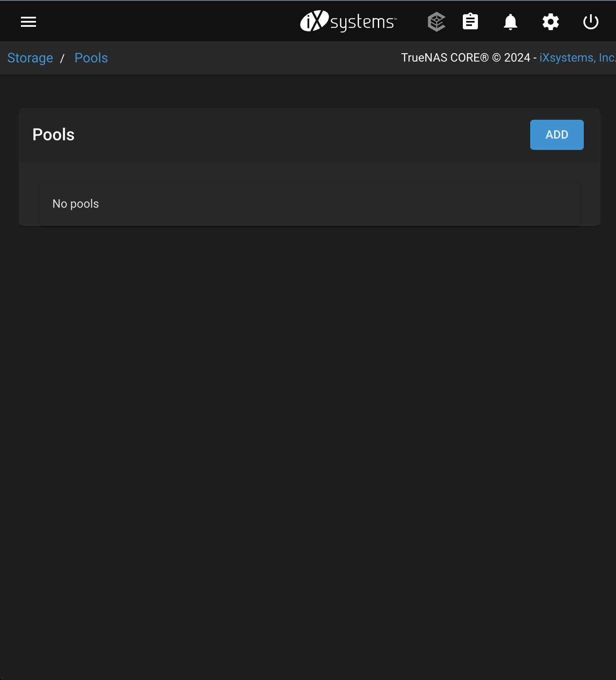Image resolution: width=616 pixels, height=680 pixels.
Task: Open the Task Manager clipboard icon
Action: point(470,22)
